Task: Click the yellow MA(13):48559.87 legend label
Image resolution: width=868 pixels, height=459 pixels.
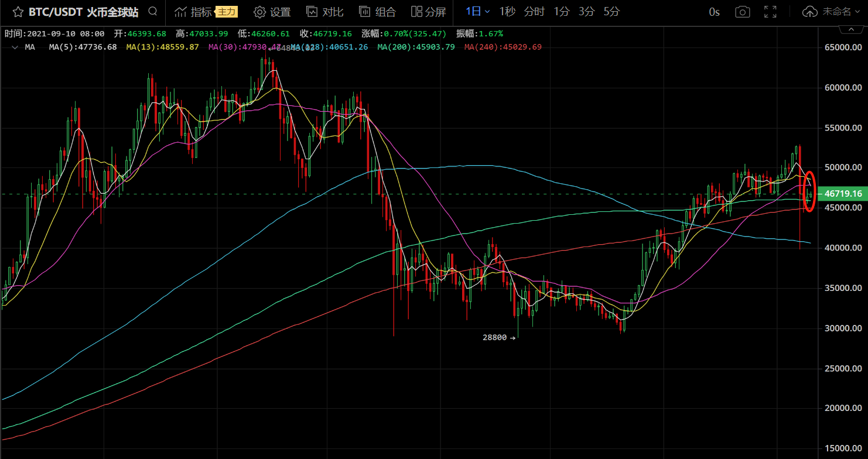Action: (163, 47)
